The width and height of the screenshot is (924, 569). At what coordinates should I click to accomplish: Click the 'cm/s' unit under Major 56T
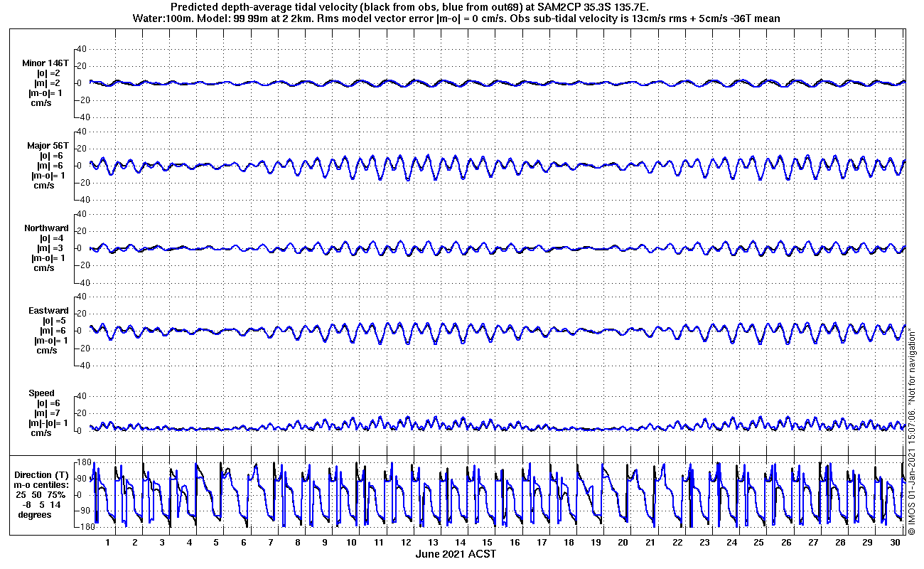tap(44, 185)
